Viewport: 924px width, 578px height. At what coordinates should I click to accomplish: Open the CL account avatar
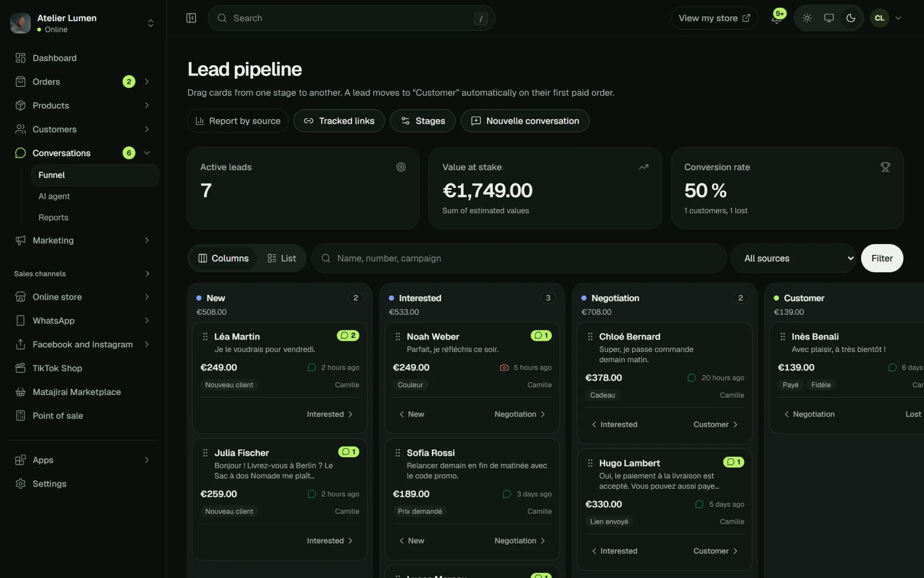pos(879,18)
